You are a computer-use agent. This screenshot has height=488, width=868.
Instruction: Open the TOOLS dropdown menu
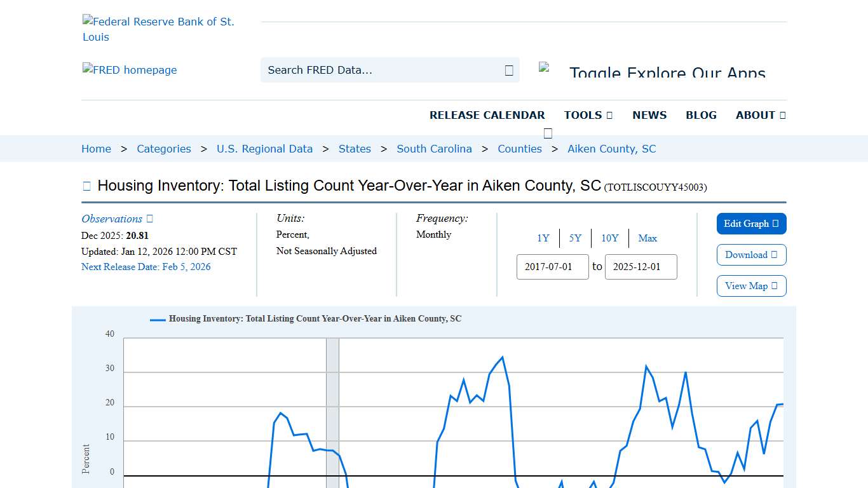click(x=588, y=115)
